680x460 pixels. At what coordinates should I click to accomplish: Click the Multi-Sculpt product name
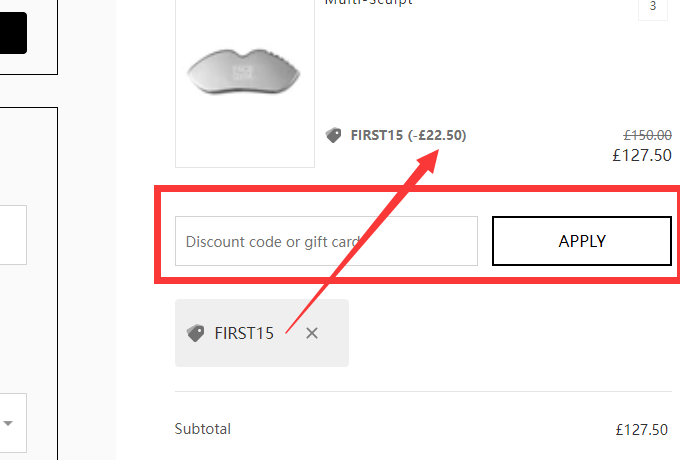pyautogui.click(x=368, y=3)
